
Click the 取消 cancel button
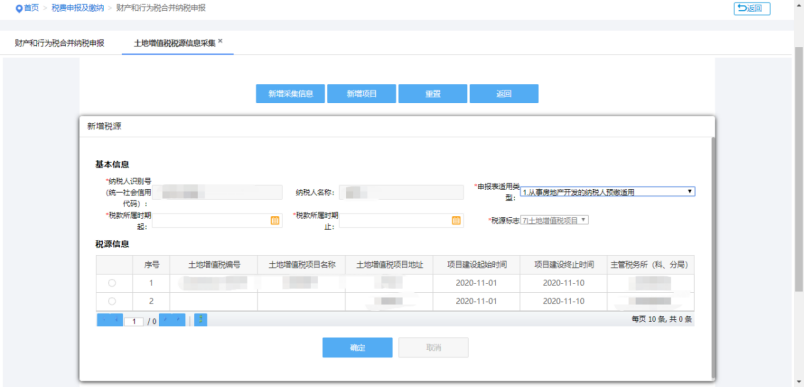click(x=433, y=348)
